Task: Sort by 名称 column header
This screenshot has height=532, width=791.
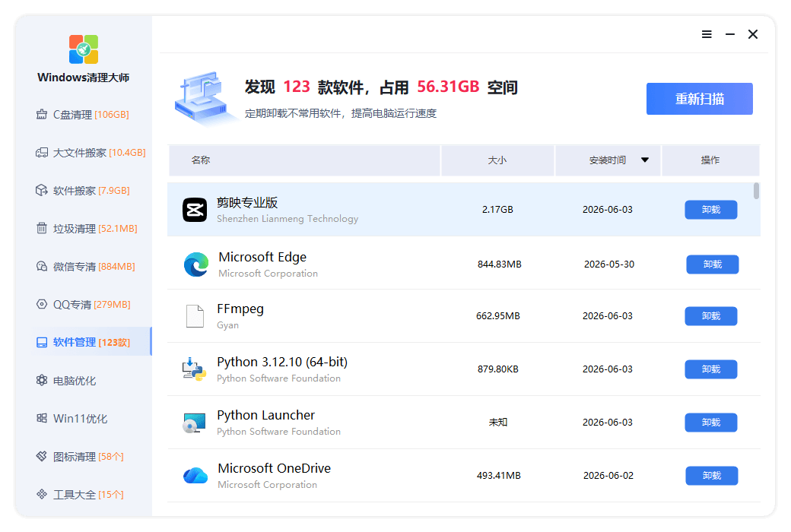Action: [x=304, y=160]
